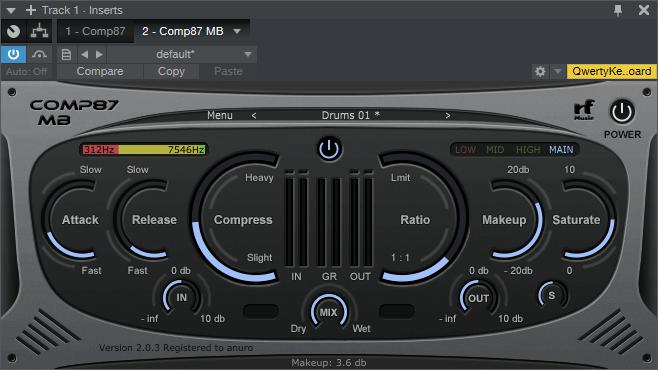Click the Drums 01 * preset name
The width and height of the screenshot is (658, 370).
click(350, 115)
